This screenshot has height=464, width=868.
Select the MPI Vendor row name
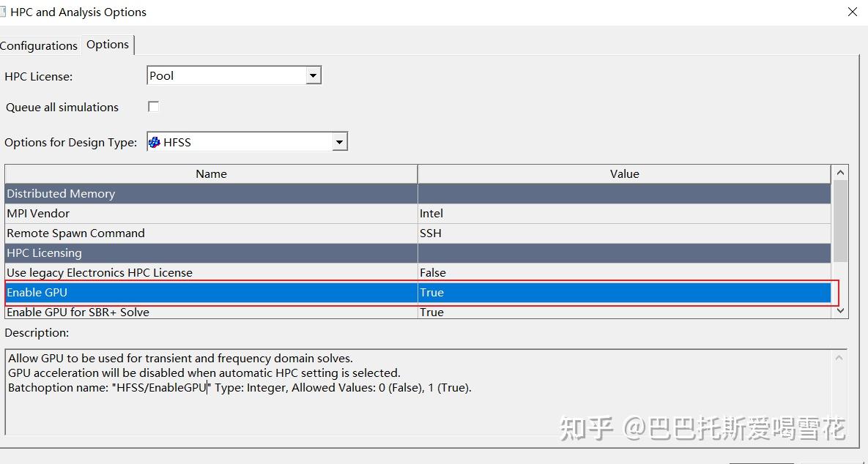coord(211,214)
